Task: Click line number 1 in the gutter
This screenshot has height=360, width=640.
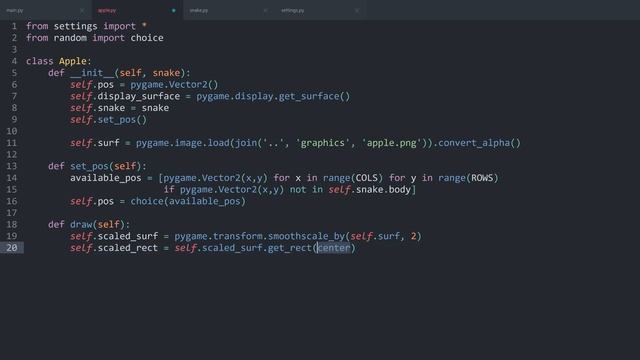Action: pyautogui.click(x=14, y=26)
